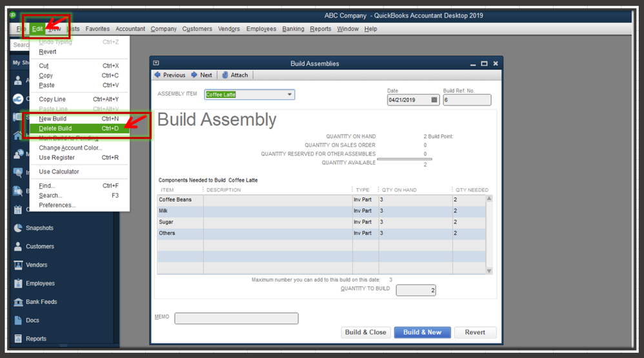This screenshot has height=358, width=644.
Task: Open the Vendors menu in menu bar
Action: tap(229, 29)
